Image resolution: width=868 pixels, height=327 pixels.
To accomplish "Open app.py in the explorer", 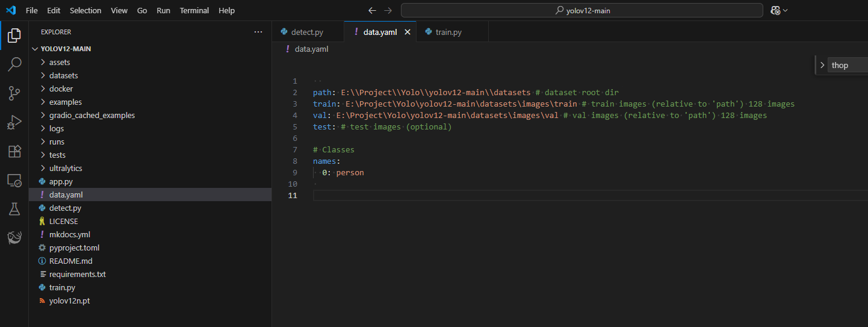I will (x=150, y=181).
